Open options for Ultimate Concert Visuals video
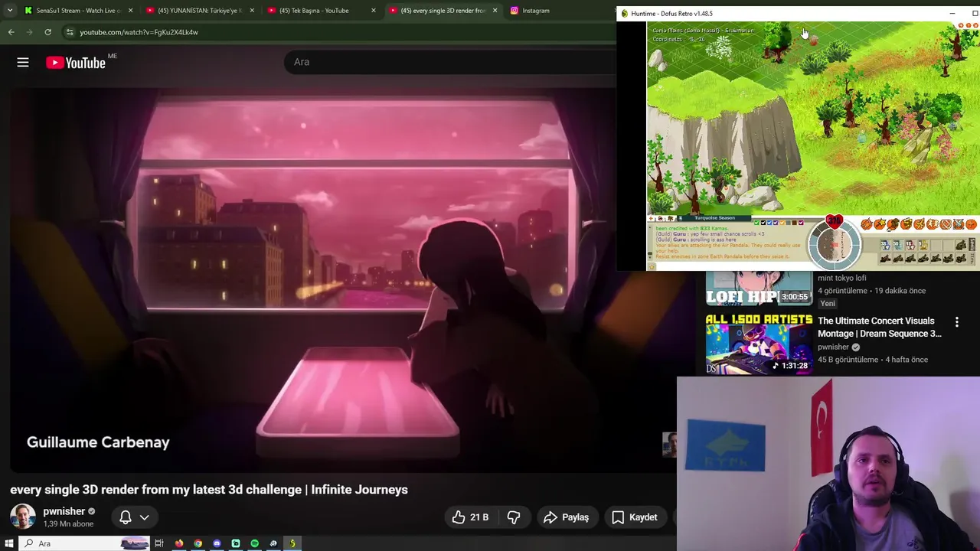This screenshot has width=980, height=551. pyautogui.click(x=956, y=322)
